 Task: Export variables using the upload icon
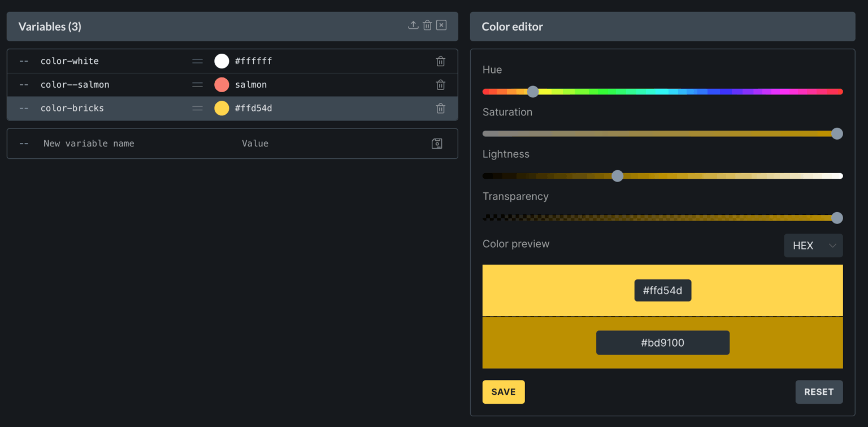tap(413, 25)
